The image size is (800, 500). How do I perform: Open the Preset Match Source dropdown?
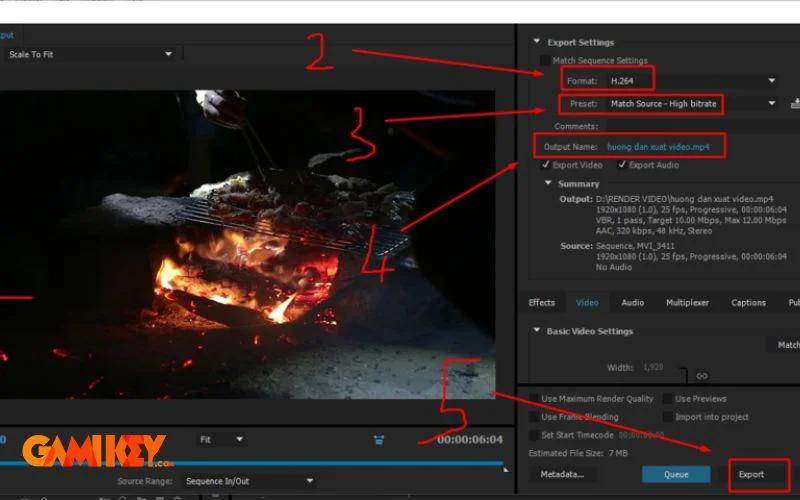pyautogui.click(x=693, y=104)
